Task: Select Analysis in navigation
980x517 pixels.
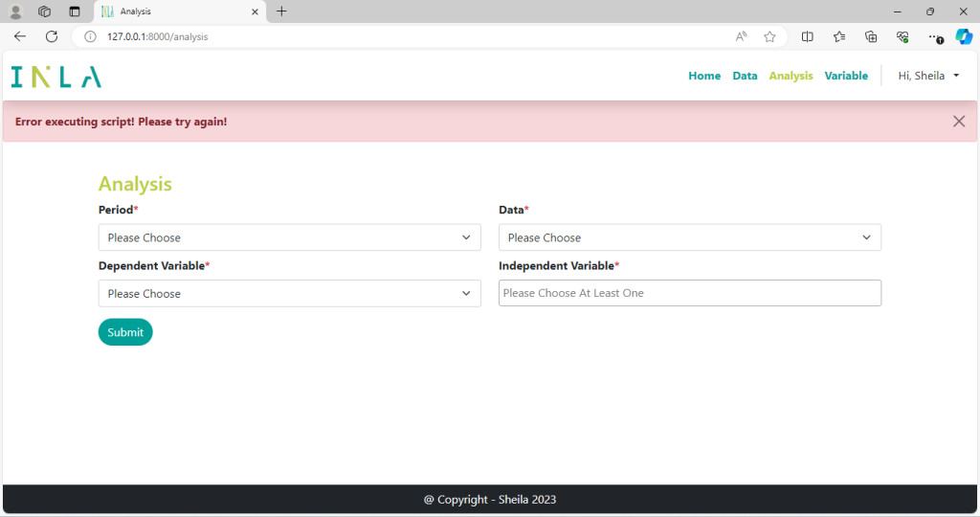Action: pos(791,76)
